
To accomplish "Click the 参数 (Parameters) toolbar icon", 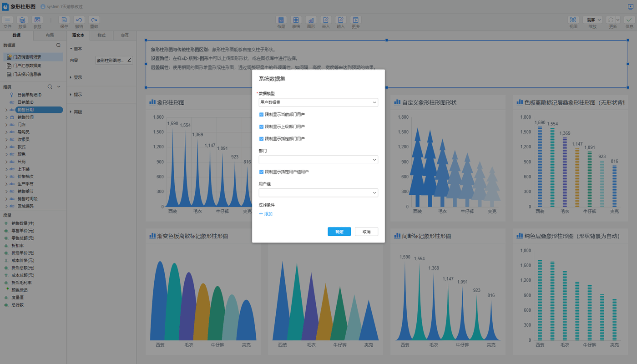I will [x=37, y=20].
